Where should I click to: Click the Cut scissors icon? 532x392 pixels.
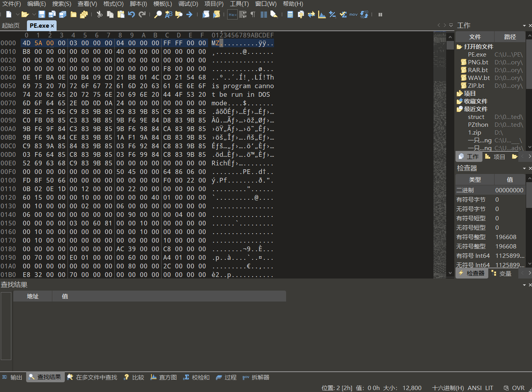tap(100, 14)
